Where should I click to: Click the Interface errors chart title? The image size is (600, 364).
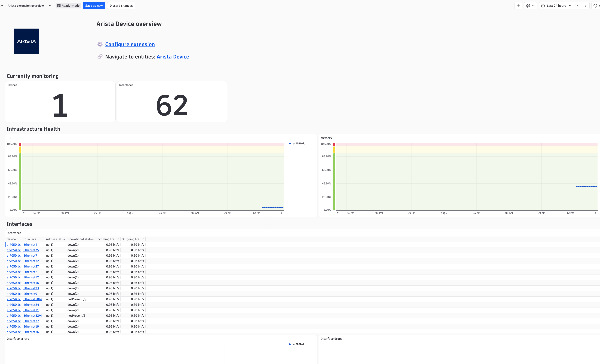click(x=18, y=339)
